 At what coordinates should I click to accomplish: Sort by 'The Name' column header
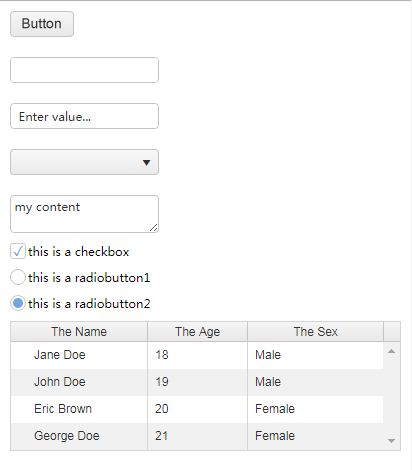tap(79, 332)
